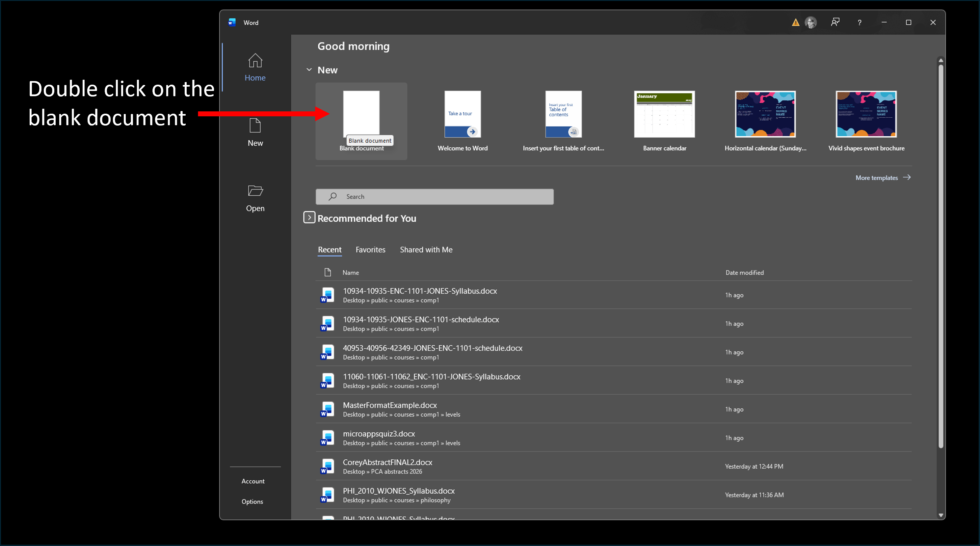The image size is (980, 546).
Task: Click the New document sidebar icon
Action: click(x=255, y=126)
